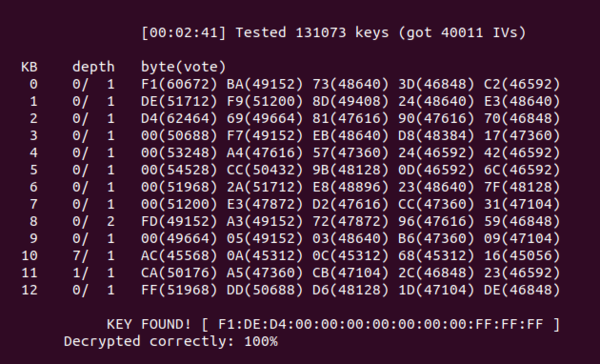
Task: Click the FD(49152) entry in row 8
Action: click(x=179, y=221)
